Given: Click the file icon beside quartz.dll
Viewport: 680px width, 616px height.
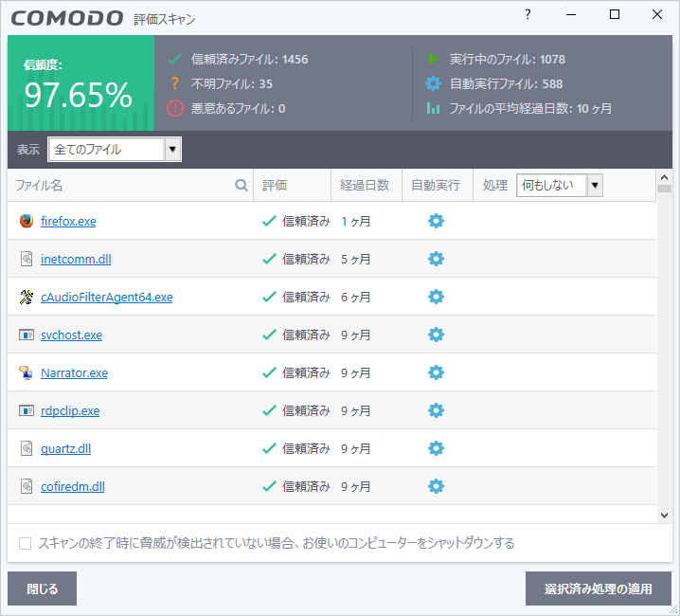Looking at the screenshot, I should coord(27,448).
